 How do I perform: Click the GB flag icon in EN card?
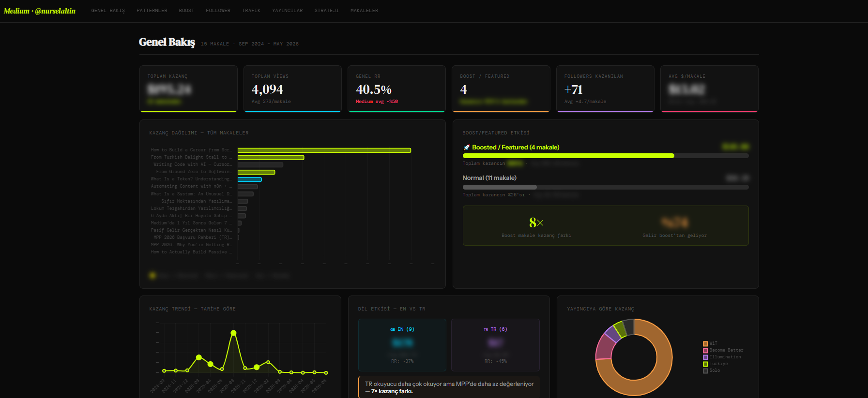[x=393, y=329]
